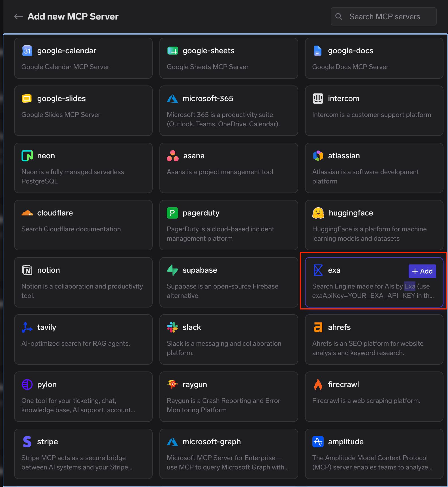Click the Neon logo icon

(27, 156)
